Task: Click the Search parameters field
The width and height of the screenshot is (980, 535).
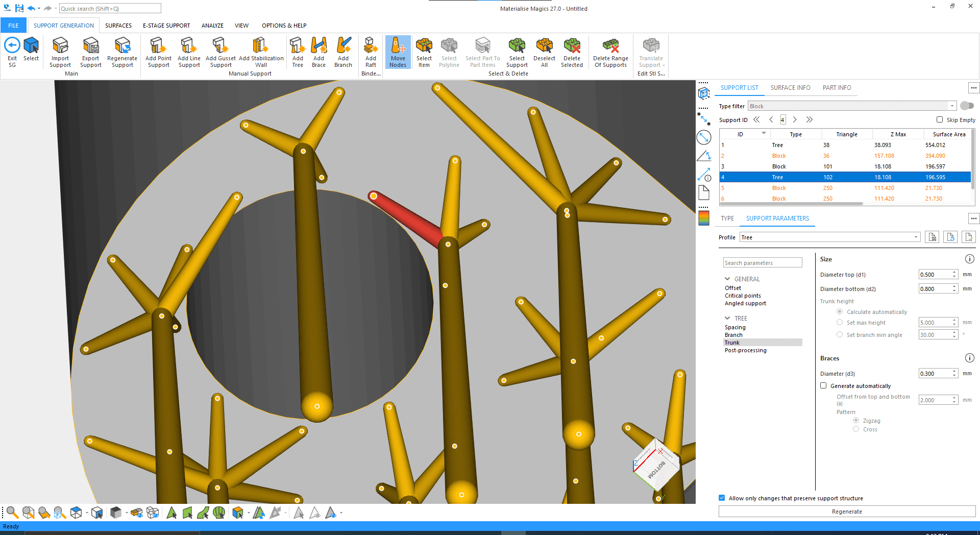Action: point(763,262)
